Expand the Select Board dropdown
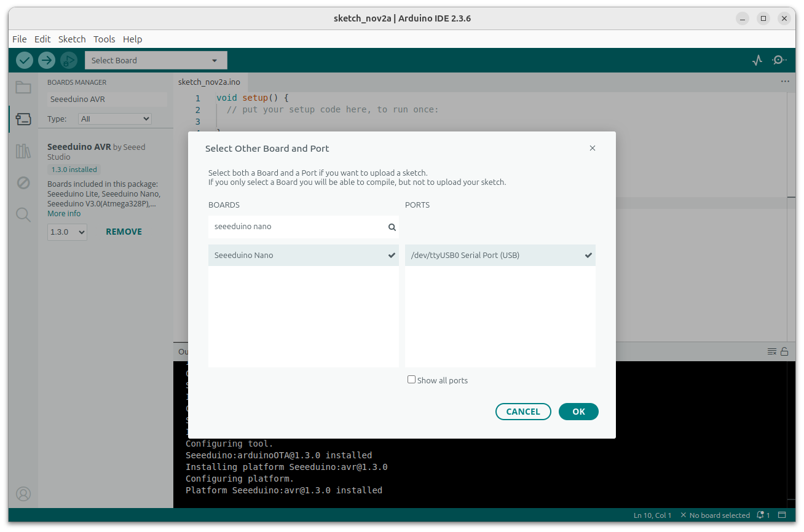Viewport: 804px width, 532px height. [x=156, y=60]
